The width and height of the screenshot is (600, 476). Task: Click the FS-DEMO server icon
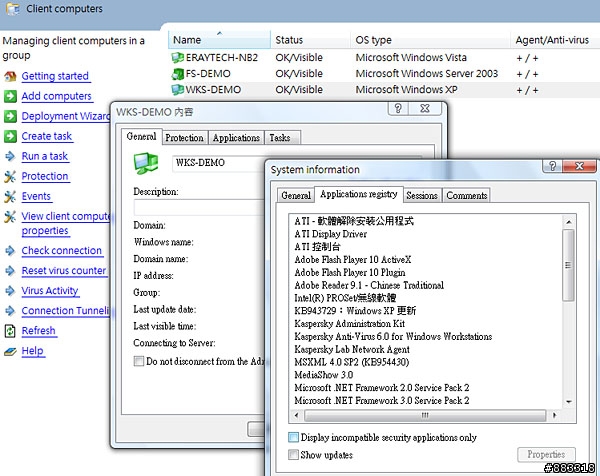pos(178,74)
